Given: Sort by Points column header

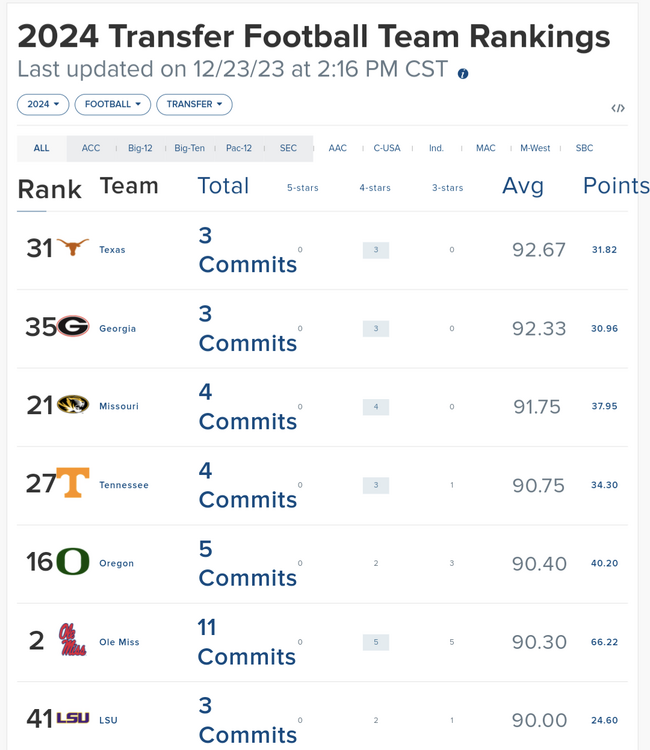Looking at the screenshot, I should (x=615, y=186).
